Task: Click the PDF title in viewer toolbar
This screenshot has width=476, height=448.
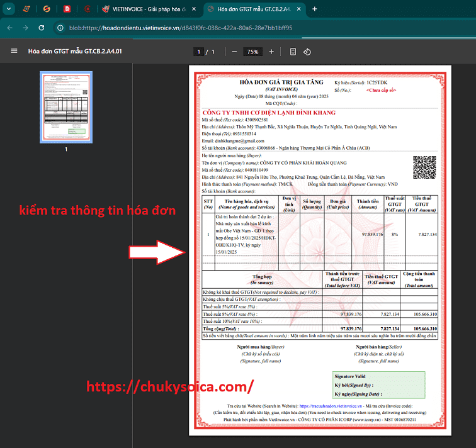Action: (x=75, y=51)
